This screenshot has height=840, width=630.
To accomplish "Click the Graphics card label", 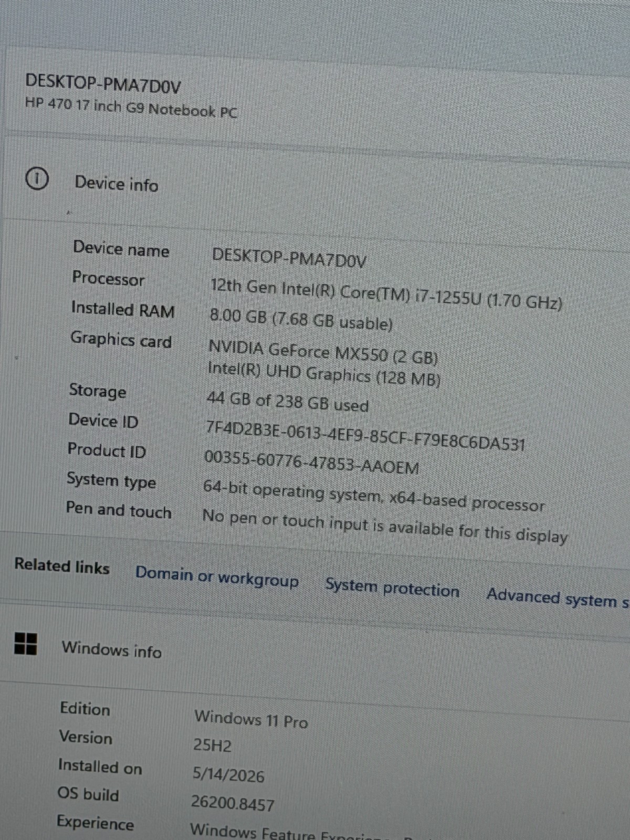I will [x=121, y=340].
